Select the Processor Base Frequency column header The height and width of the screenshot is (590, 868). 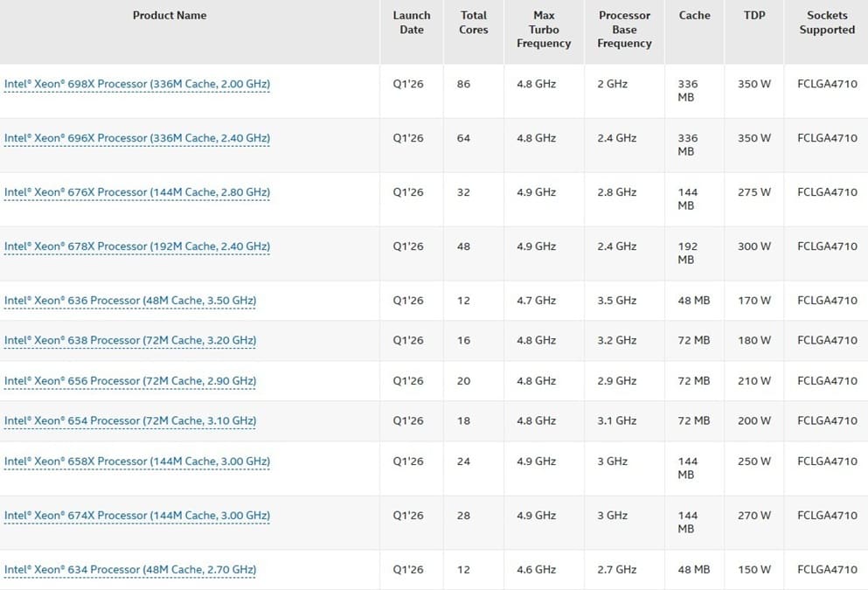pos(624,30)
